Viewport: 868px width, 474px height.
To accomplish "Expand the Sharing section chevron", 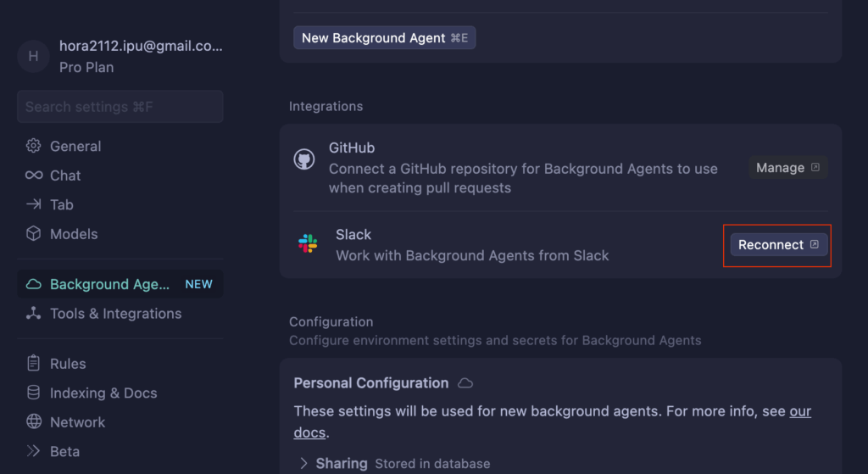I will pos(303,464).
